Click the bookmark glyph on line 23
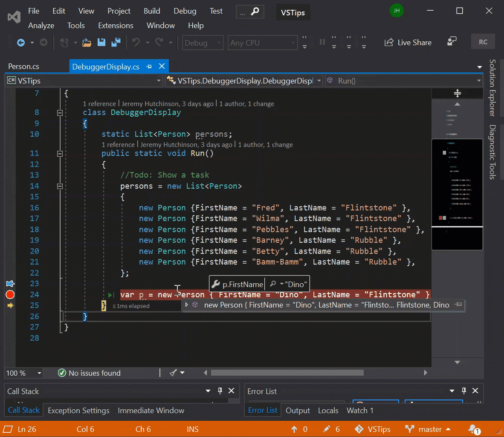504x437 pixels. click(10, 284)
